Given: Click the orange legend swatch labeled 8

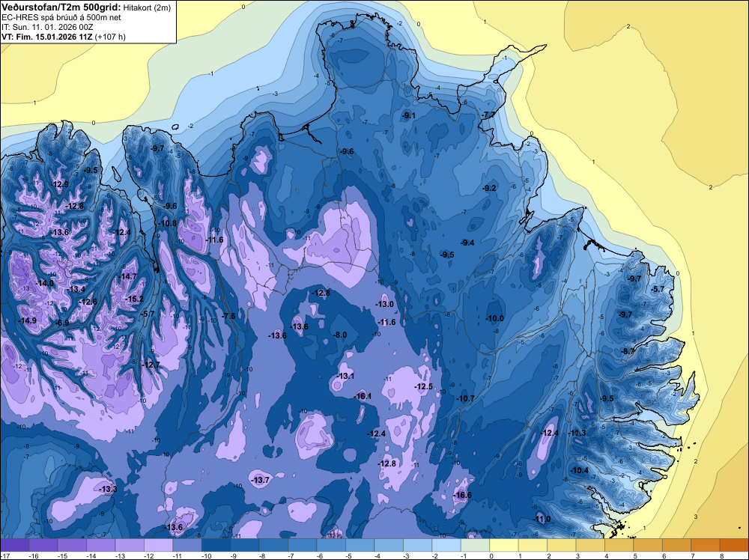Looking at the screenshot, I should point(734,545).
